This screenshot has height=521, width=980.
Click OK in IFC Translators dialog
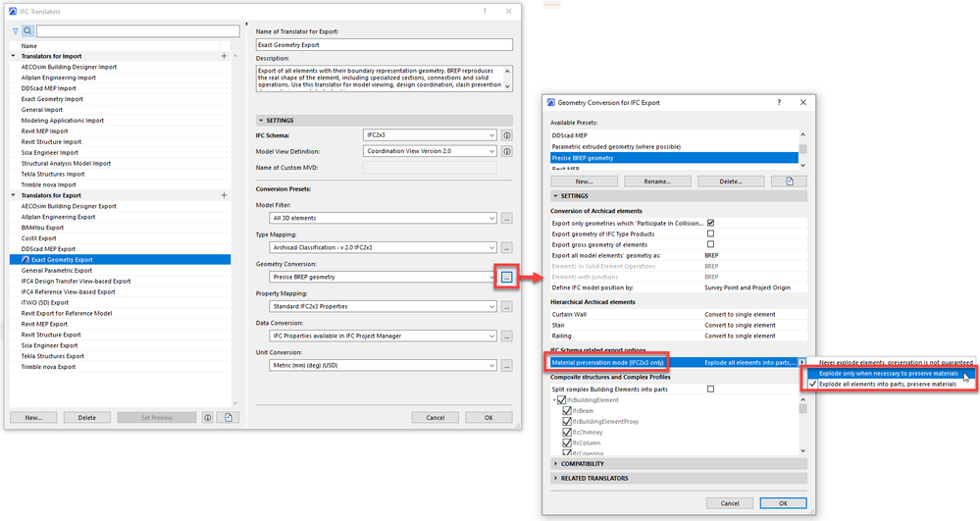489,418
